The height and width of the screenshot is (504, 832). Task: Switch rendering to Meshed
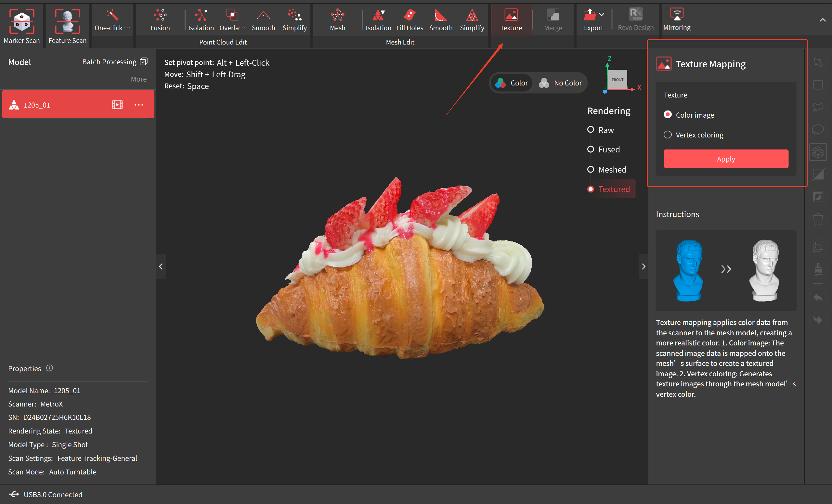591,170
